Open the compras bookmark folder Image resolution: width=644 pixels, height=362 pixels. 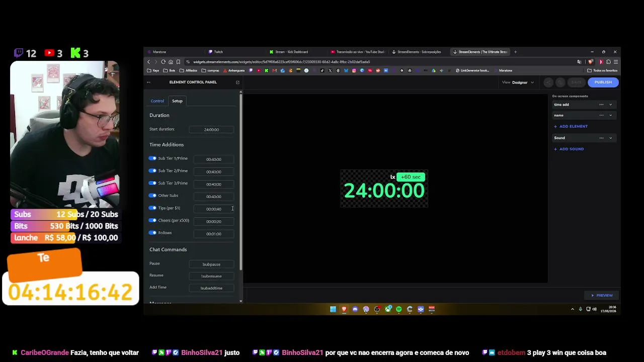210,70
